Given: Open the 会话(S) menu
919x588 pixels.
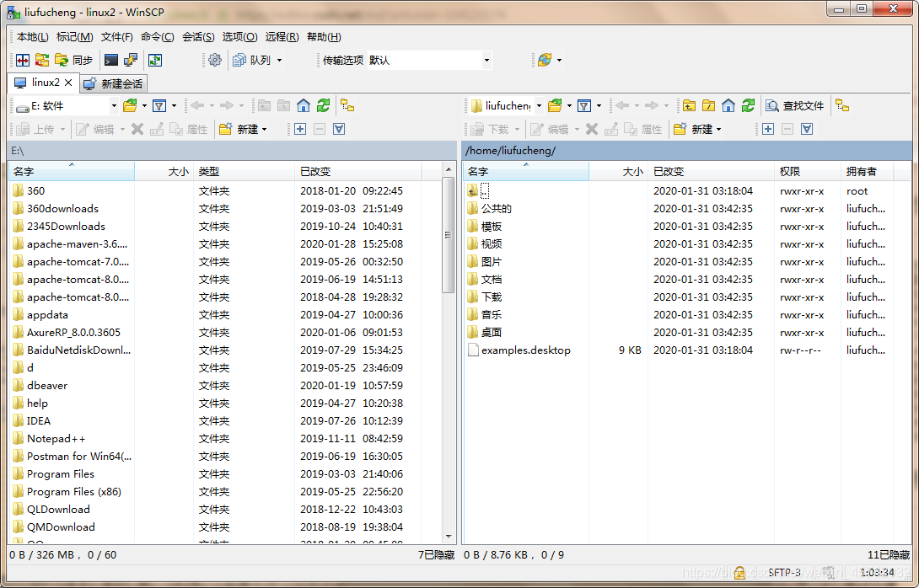Looking at the screenshot, I should click(198, 37).
